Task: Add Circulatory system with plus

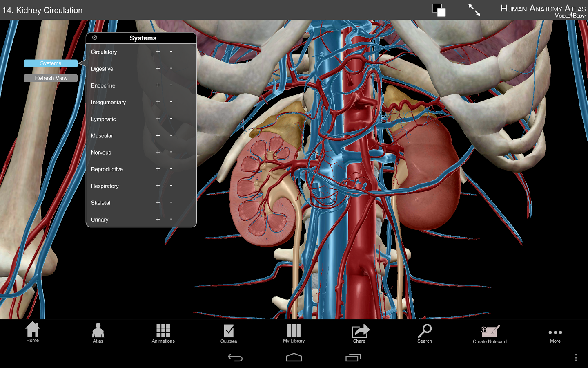Action: [158, 52]
